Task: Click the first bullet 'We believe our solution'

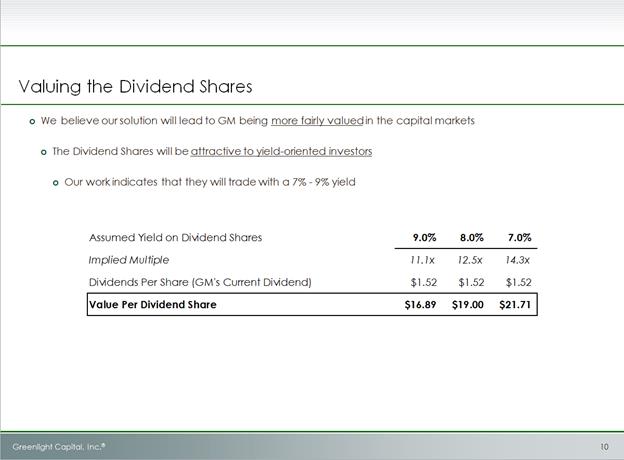Action: (x=257, y=121)
